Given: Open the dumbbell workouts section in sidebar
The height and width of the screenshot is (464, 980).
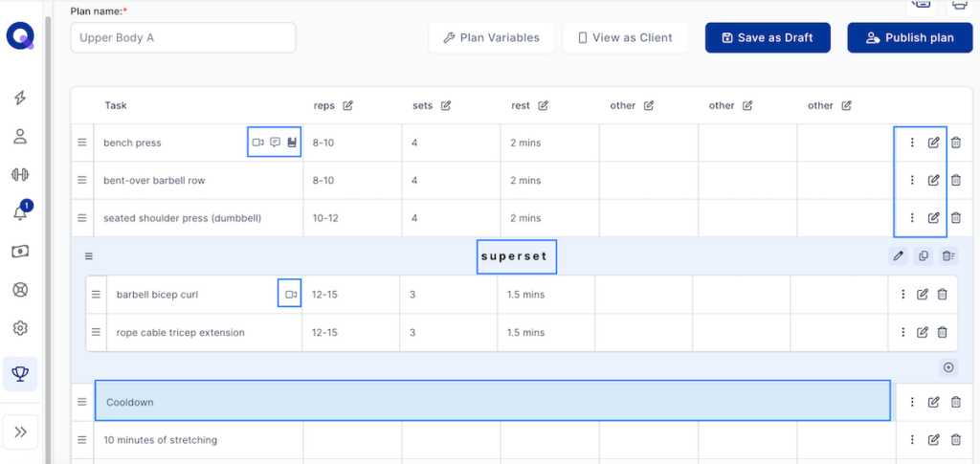Looking at the screenshot, I should tap(20, 174).
